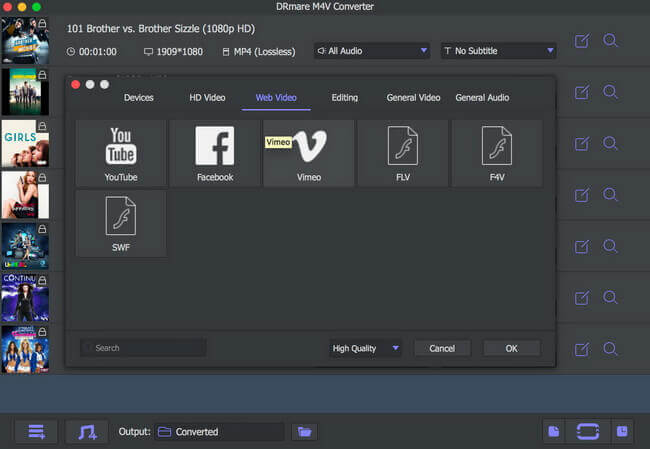650x449 pixels.
Task: Click the add files list icon
Action: [36, 432]
